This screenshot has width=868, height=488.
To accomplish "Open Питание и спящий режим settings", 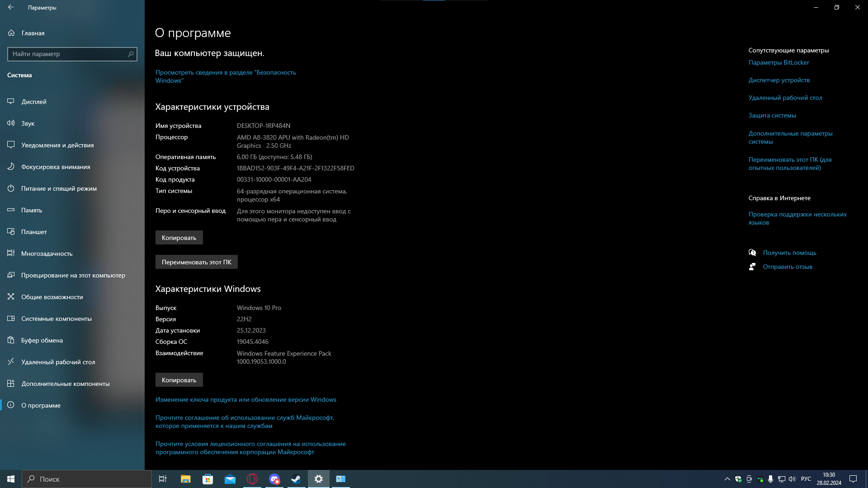I will tap(59, 188).
